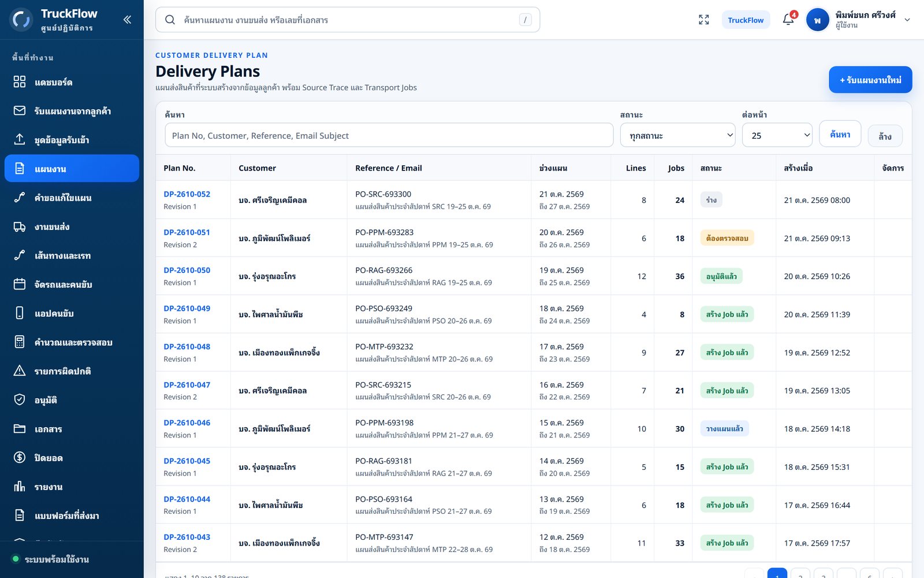Open the ต่อหน้า per-page dropdown showing 25
The width and height of the screenshot is (924, 578).
pos(777,135)
